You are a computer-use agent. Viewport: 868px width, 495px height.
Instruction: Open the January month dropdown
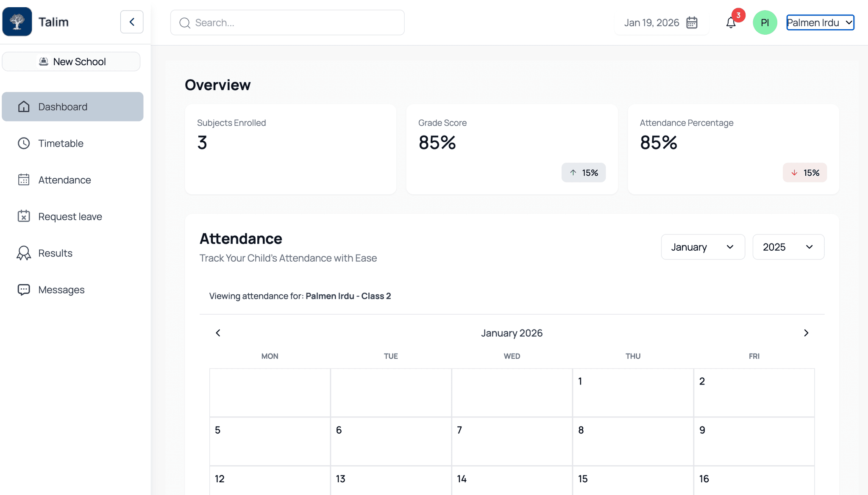(703, 247)
